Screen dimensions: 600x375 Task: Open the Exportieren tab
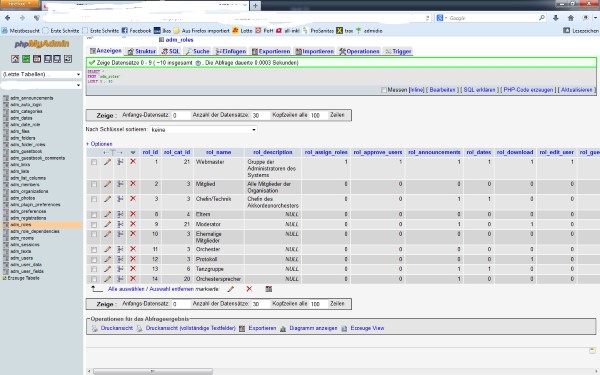271,51
